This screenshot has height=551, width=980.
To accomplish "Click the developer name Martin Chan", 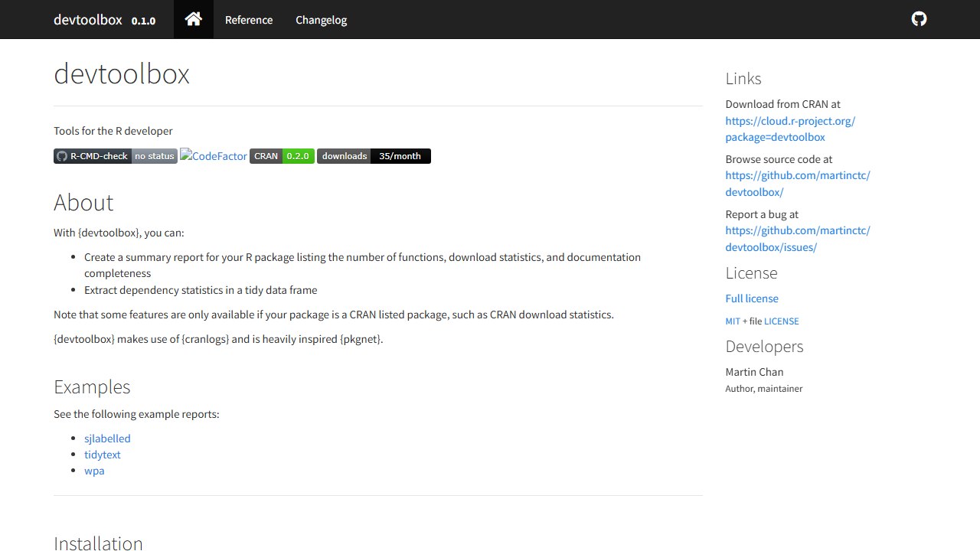I will (x=754, y=372).
